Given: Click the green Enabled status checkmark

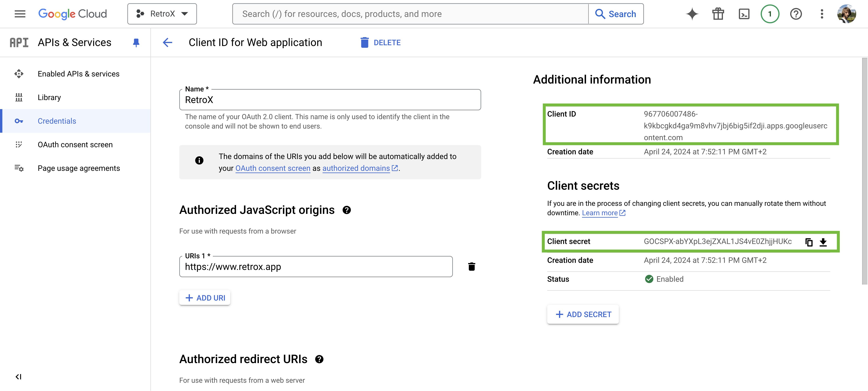Looking at the screenshot, I should [649, 279].
